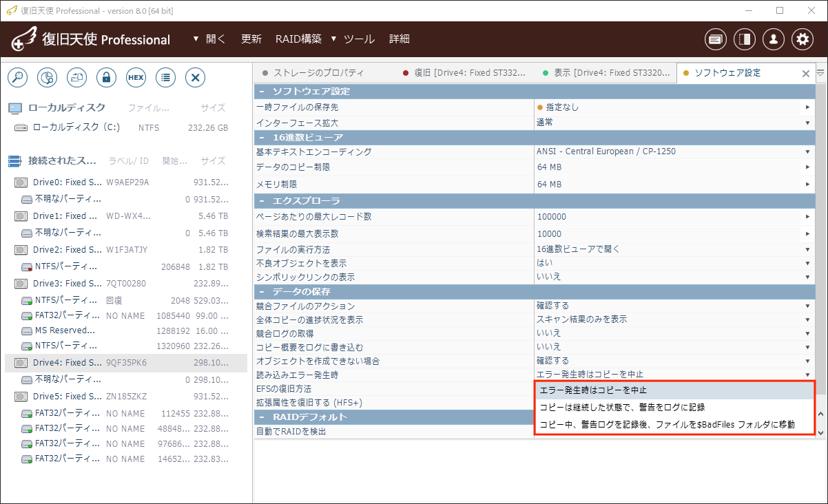
Task: Select Drive5 with ID ZN185ZKZ
Action: [126, 397]
